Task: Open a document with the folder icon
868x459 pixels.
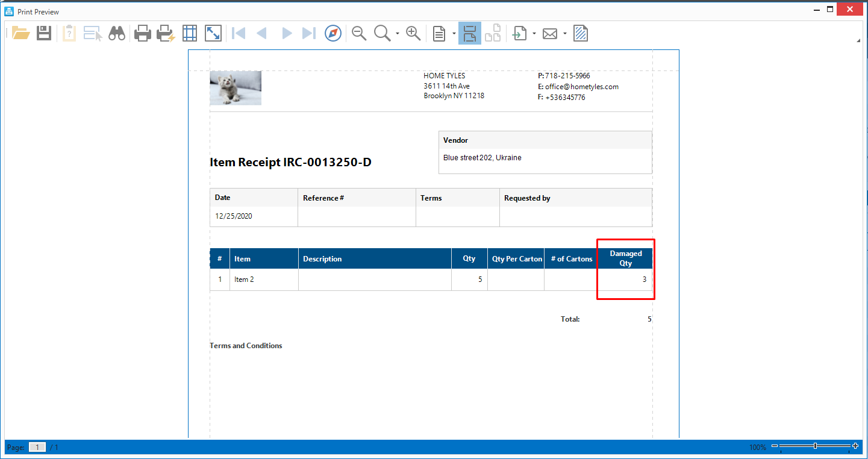Action: [21, 33]
